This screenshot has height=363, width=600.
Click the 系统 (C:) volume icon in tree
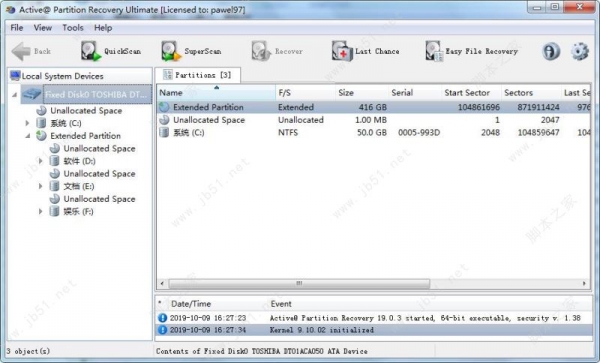[41, 123]
